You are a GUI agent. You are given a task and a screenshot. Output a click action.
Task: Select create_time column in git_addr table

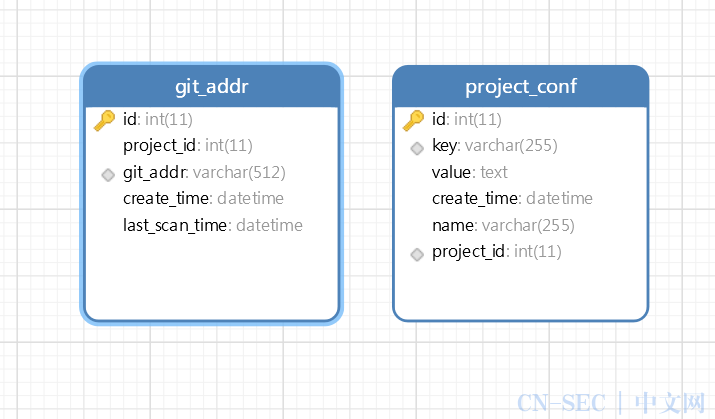tap(203, 198)
